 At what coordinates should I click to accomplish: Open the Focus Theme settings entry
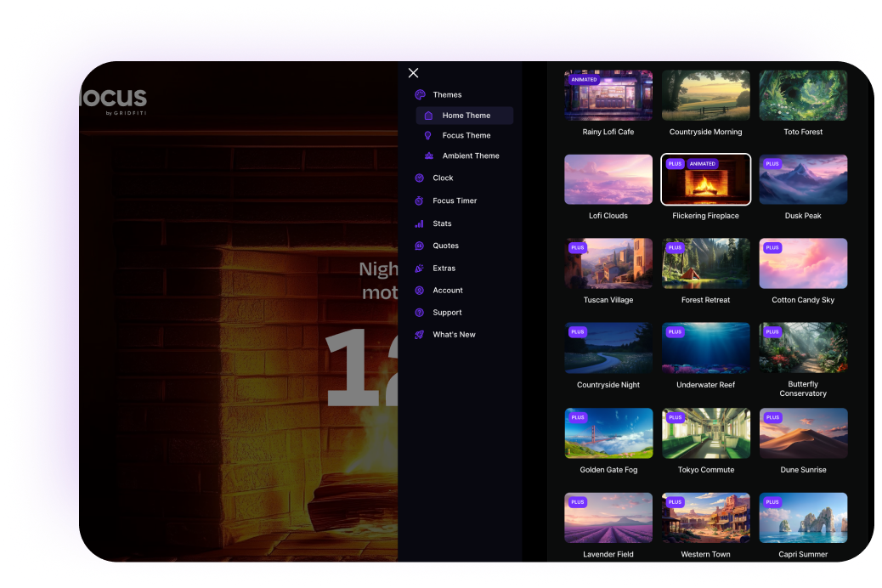(x=464, y=135)
